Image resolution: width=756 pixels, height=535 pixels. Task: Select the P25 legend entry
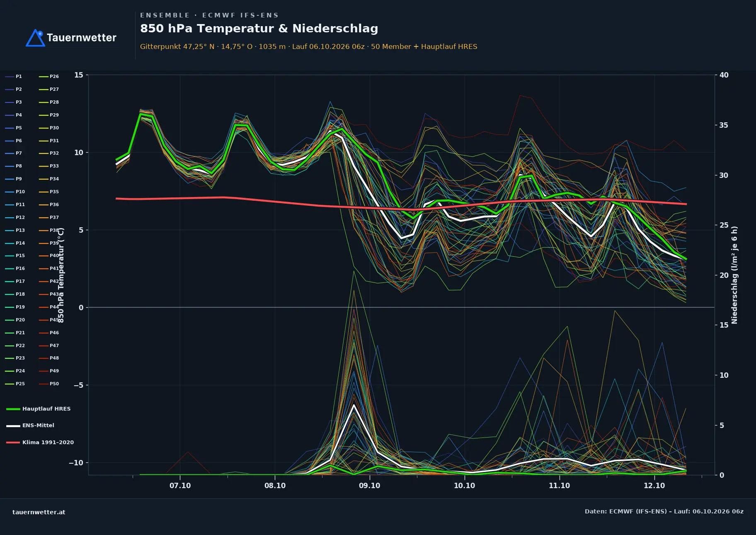pos(15,384)
